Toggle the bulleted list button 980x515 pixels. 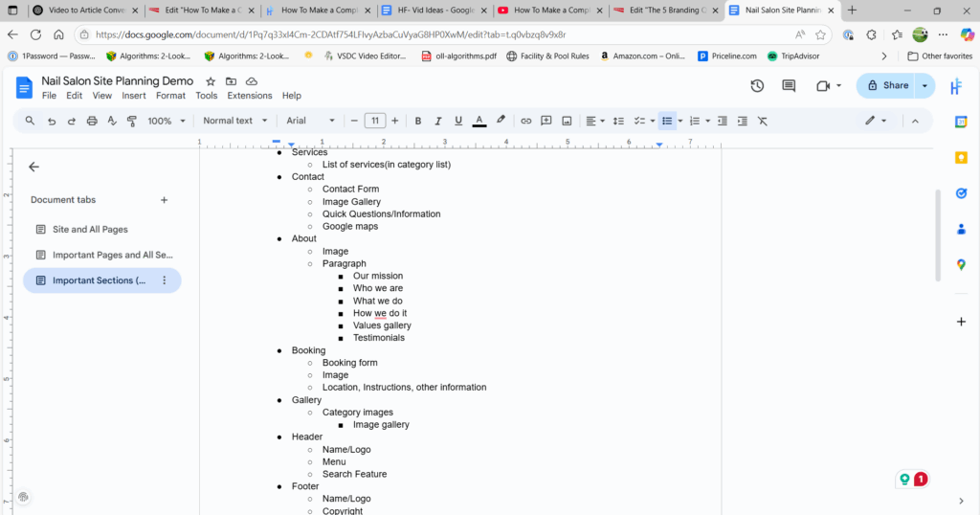pyautogui.click(x=667, y=122)
